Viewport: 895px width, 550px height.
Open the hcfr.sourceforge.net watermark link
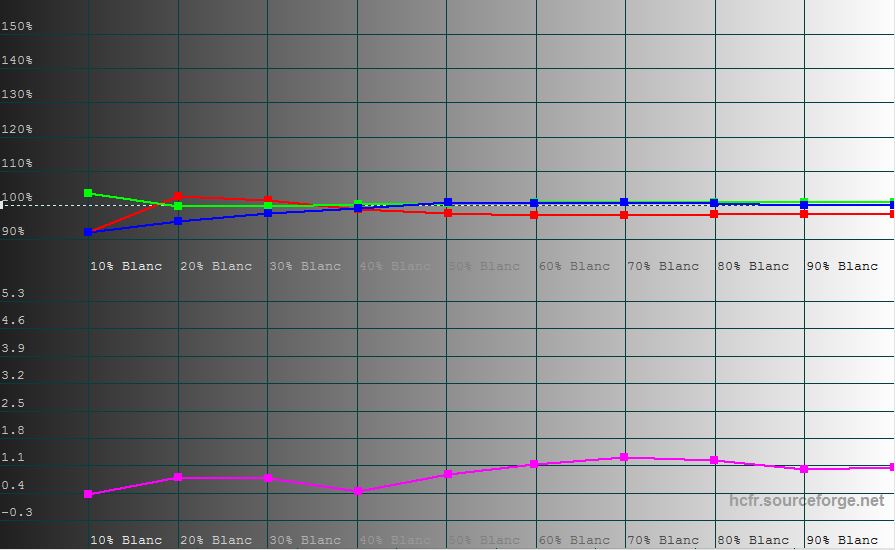click(806, 501)
